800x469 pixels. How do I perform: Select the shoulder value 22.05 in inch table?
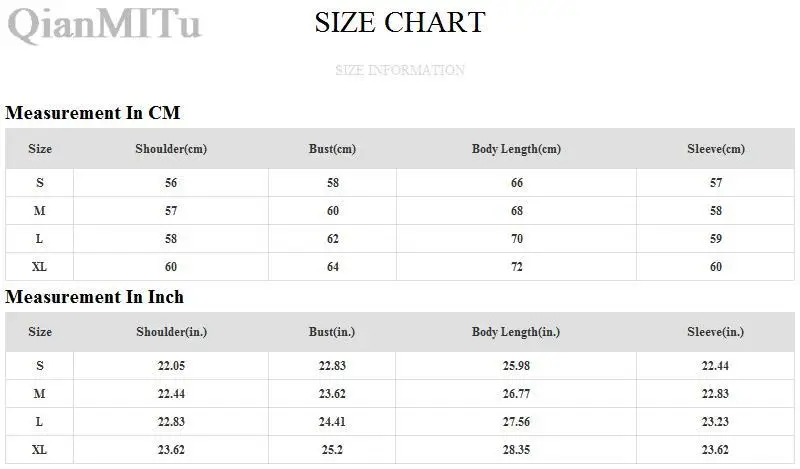(x=171, y=366)
